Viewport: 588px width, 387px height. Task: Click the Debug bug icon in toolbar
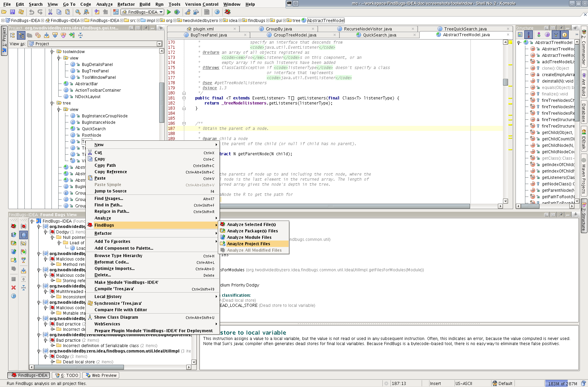click(x=177, y=12)
